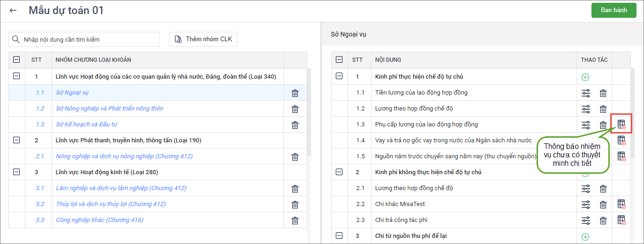The image size is (644, 244).
Task: Collapse Kinh phí không thực hiện chế độ tự chủ
Action: point(340,172)
